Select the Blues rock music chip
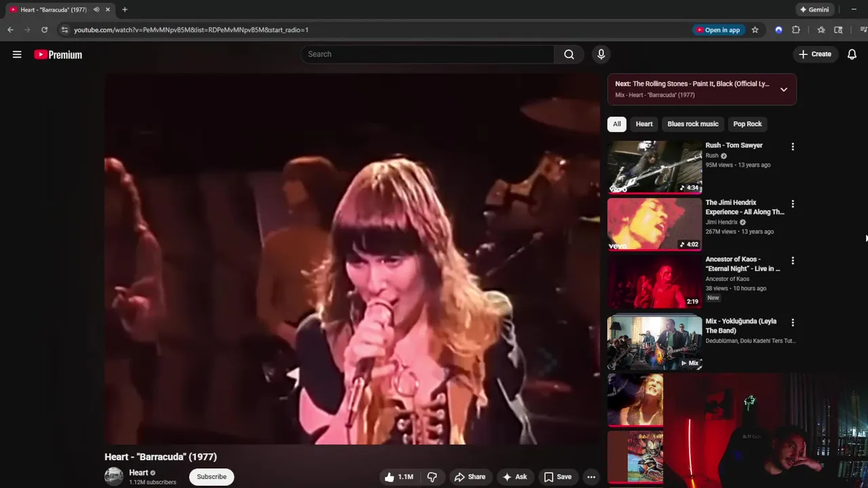This screenshot has height=488, width=868. click(x=692, y=124)
